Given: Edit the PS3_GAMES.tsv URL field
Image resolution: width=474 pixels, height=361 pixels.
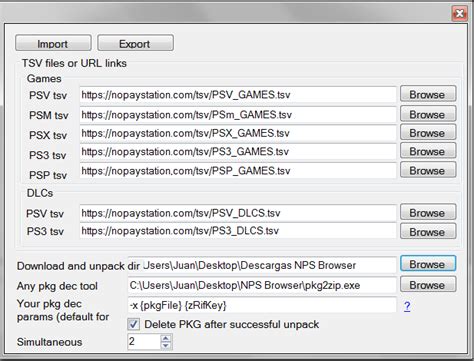Looking at the screenshot, I should pos(238,152).
